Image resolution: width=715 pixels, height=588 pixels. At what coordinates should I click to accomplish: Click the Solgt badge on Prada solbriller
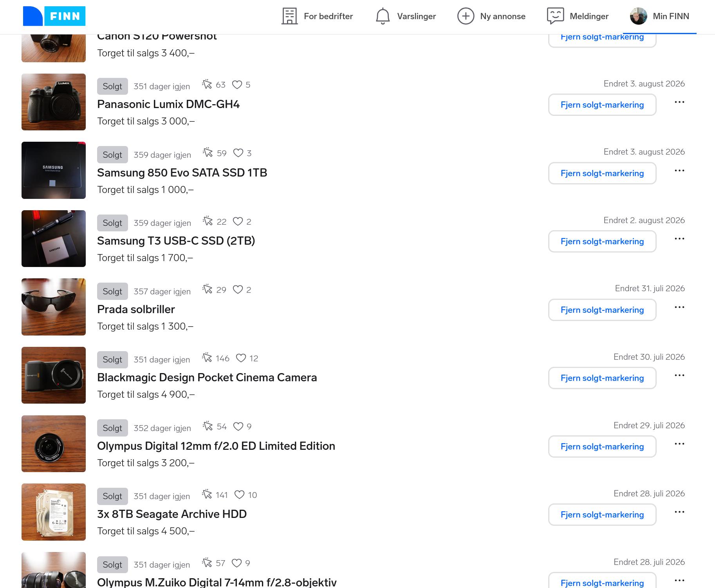tap(112, 291)
